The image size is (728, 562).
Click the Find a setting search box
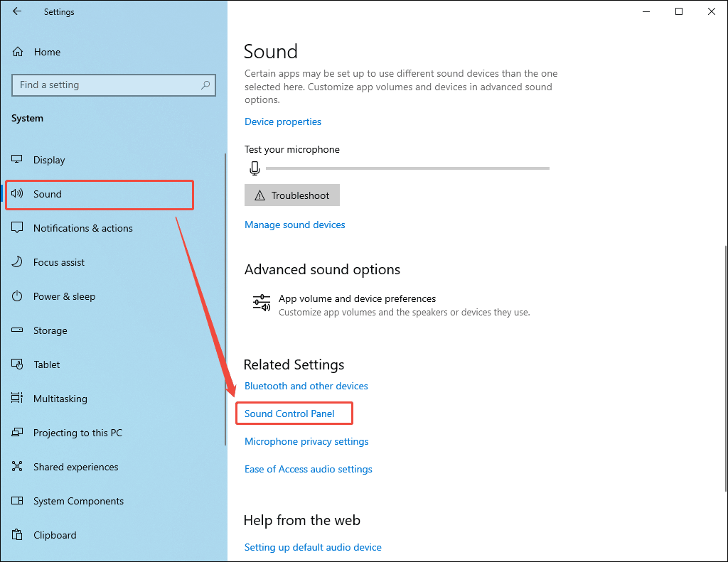(114, 85)
